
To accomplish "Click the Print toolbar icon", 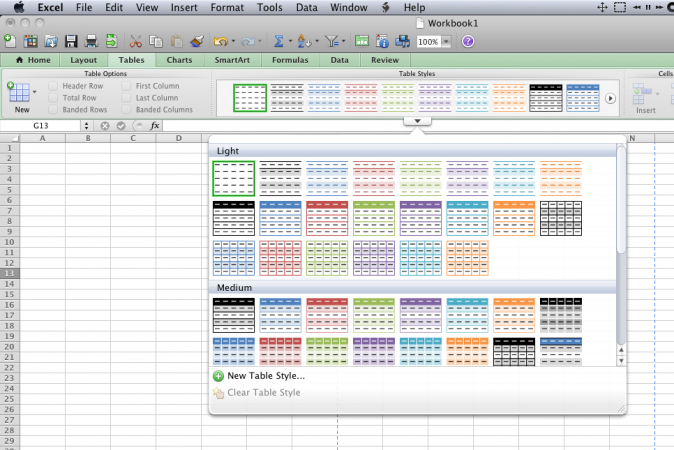I will click(x=91, y=41).
